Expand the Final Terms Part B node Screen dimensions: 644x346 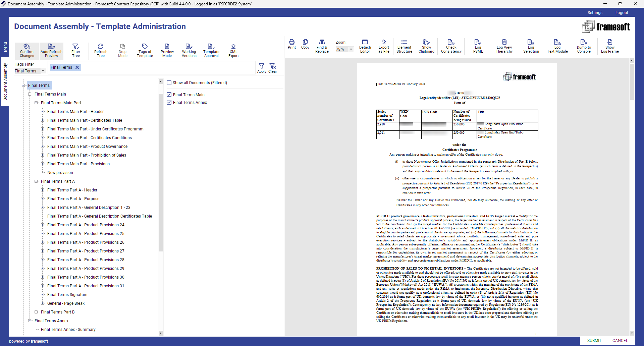(x=36, y=312)
